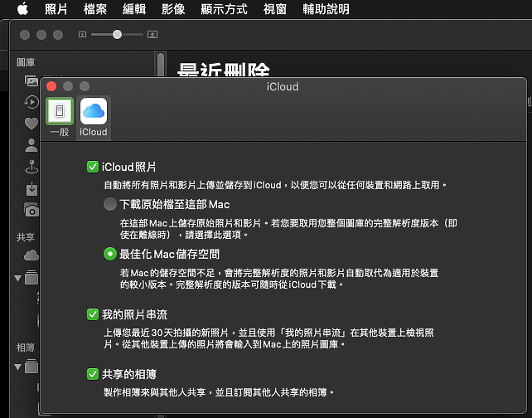Open Places pin in sidebar
532x418 pixels.
point(31,167)
